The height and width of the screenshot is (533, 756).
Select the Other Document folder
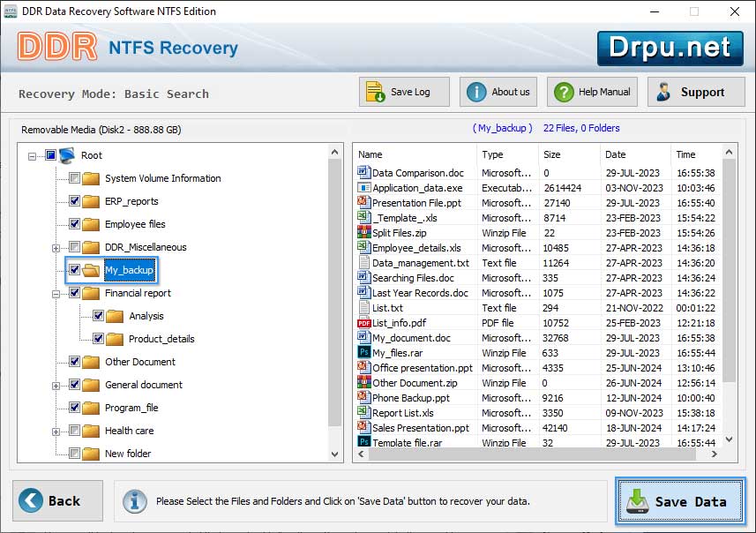(140, 362)
